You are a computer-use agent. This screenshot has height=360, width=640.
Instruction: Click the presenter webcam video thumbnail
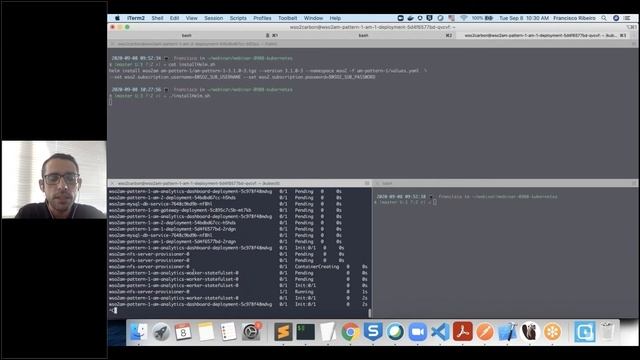click(x=54, y=180)
